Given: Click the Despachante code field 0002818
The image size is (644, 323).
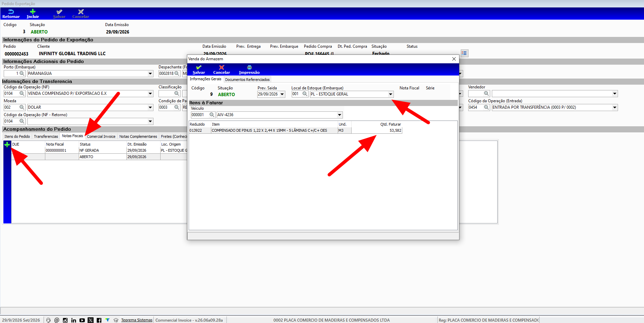Looking at the screenshot, I should 166,73.
